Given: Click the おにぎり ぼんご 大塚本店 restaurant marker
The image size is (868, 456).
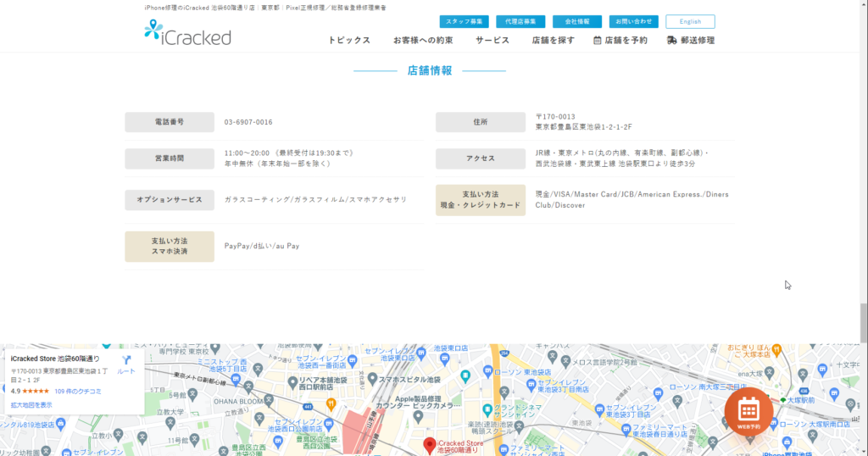Looking at the screenshot, I should pos(776,349).
